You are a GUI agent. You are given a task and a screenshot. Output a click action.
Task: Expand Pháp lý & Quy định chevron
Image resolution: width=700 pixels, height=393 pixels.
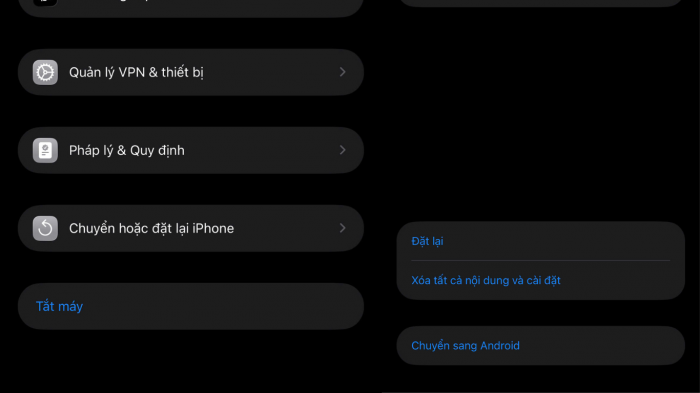pyautogui.click(x=342, y=150)
